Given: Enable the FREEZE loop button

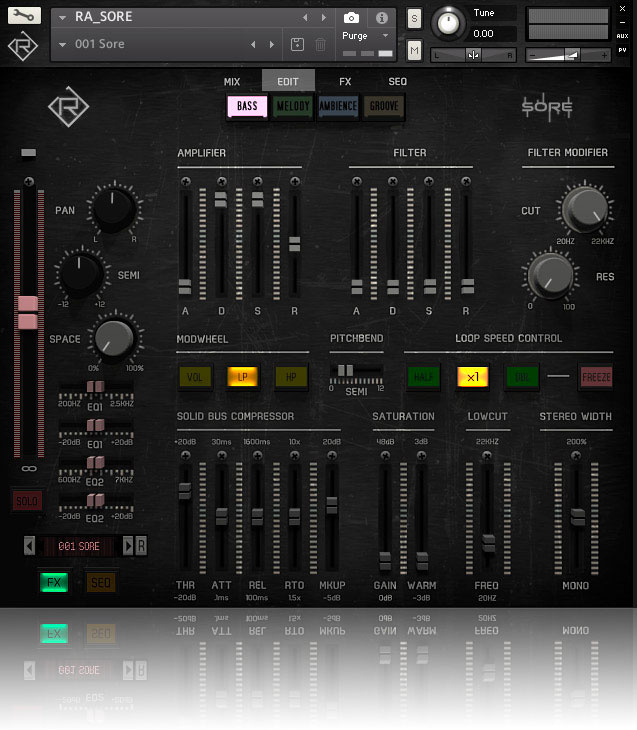Looking at the screenshot, I should coord(596,377).
